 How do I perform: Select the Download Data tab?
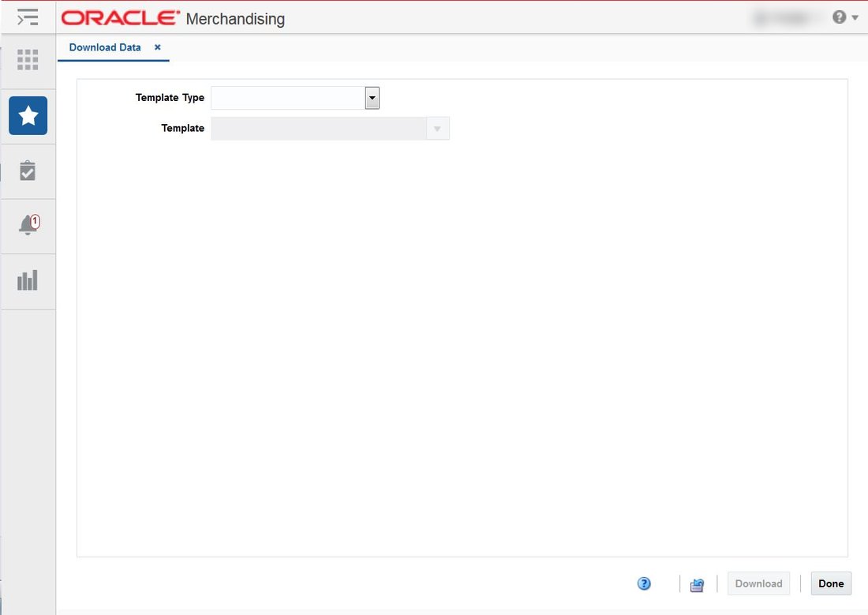pos(105,47)
